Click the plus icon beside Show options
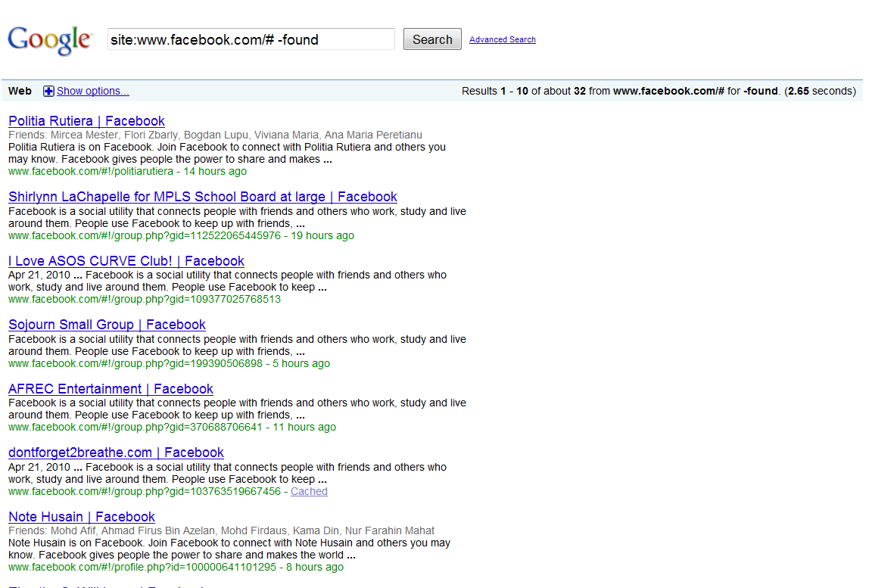Image resolution: width=872 pixels, height=588 pixels. click(x=48, y=91)
